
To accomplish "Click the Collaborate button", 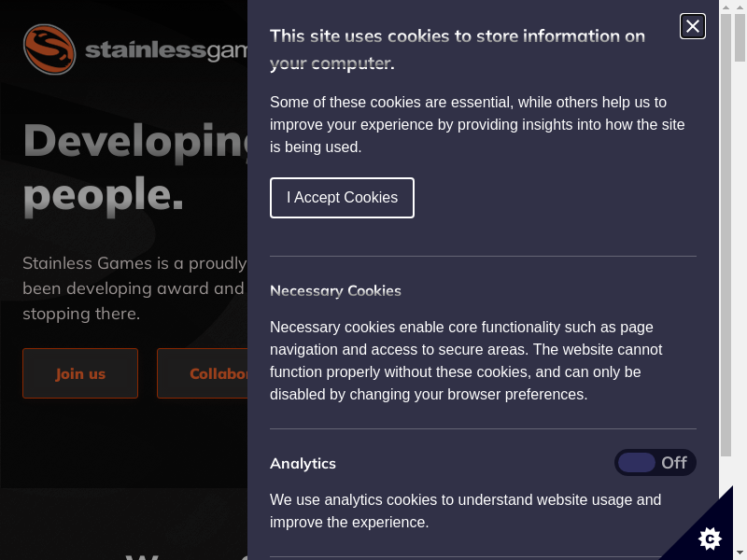I will (203, 373).
